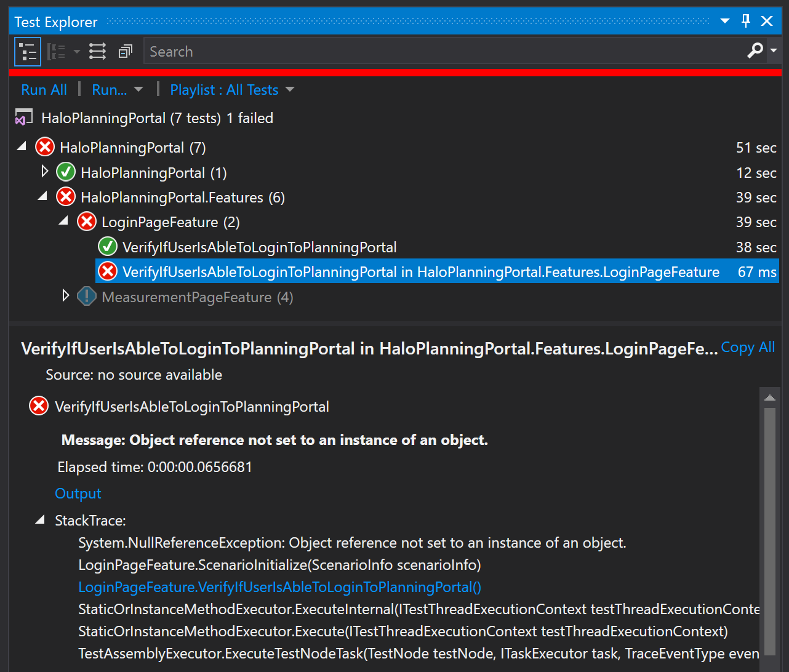
Task: Collapse the HaloPlanningPortal.Features node
Action: point(42,196)
